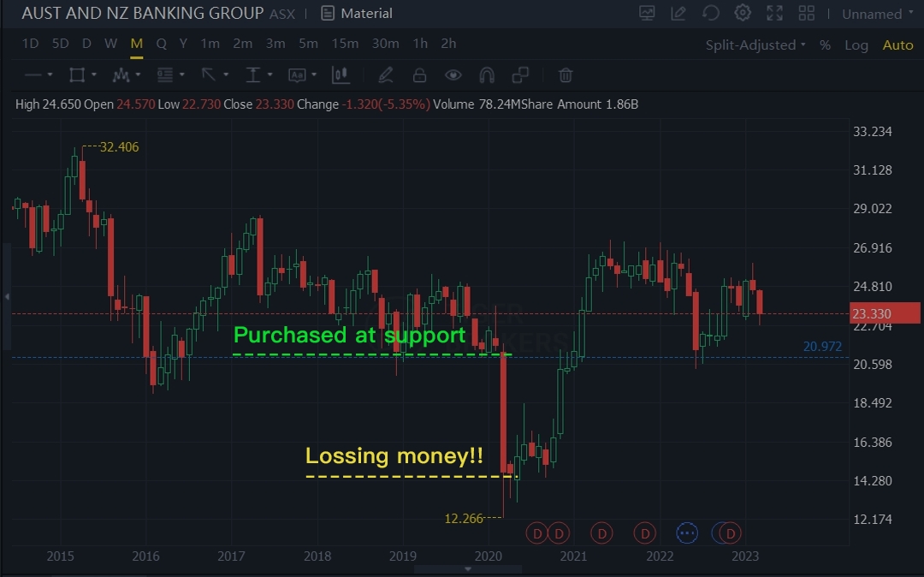Select the text annotation tool
Image resolution: width=924 pixels, height=577 pixels.
click(296, 74)
